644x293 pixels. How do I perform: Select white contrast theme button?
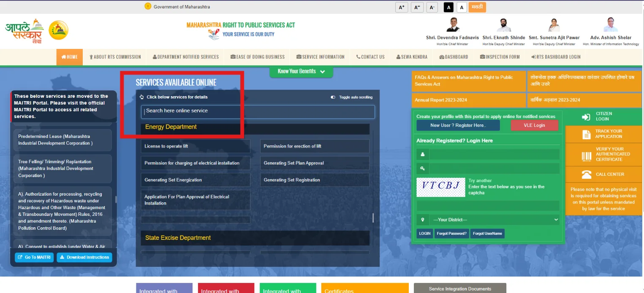click(462, 7)
